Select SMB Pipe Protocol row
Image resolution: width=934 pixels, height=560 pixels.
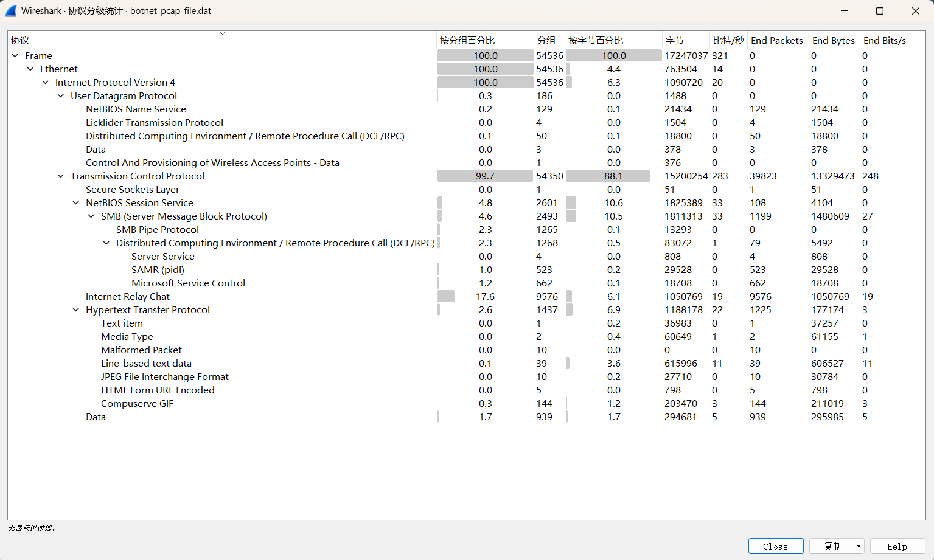click(x=467, y=230)
